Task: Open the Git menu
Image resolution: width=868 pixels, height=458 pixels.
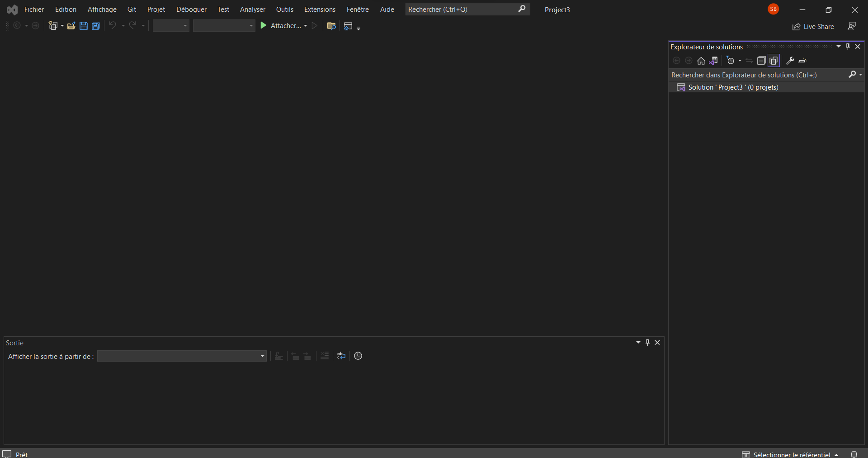Action: tap(132, 9)
